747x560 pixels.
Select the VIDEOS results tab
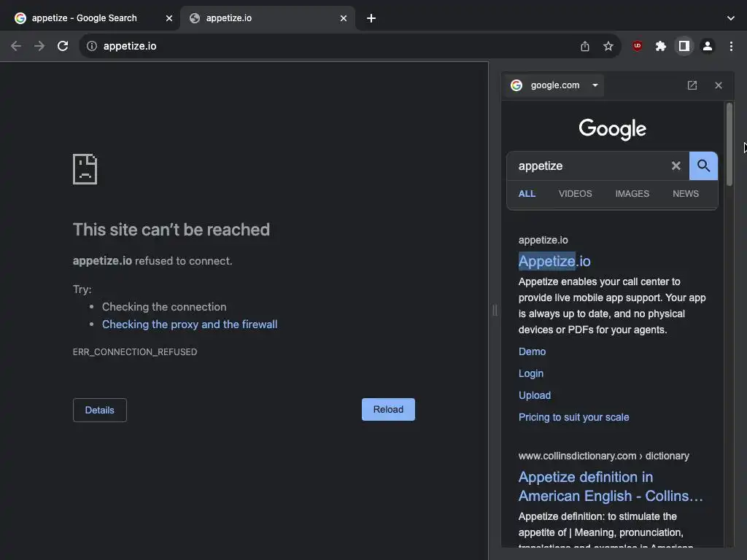point(575,194)
